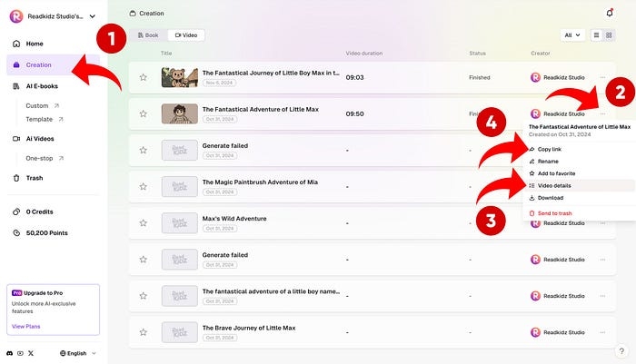Viewport: 636px width, 364px height.
Task: Click the three-dot menu of Max's Wild Adventure
Action: [602, 221]
